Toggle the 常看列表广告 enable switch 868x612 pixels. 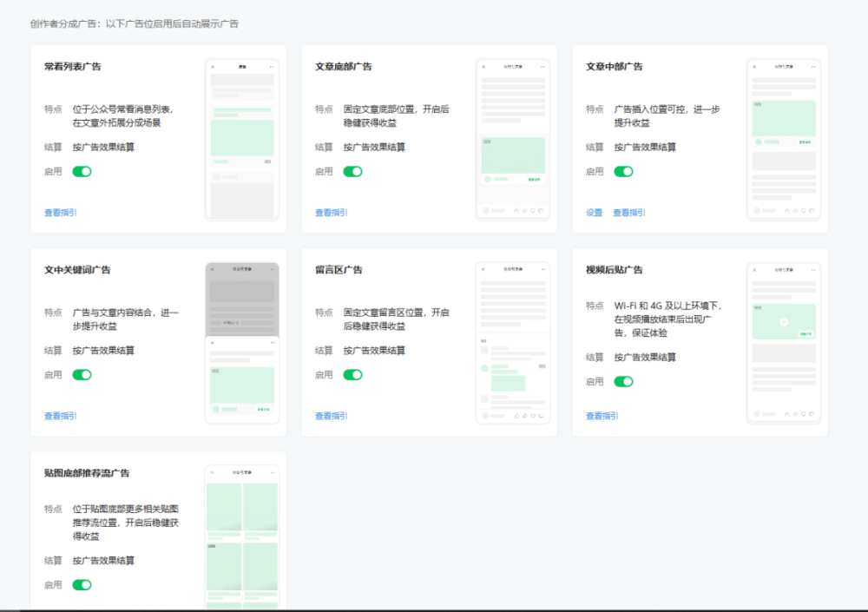(x=82, y=172)
